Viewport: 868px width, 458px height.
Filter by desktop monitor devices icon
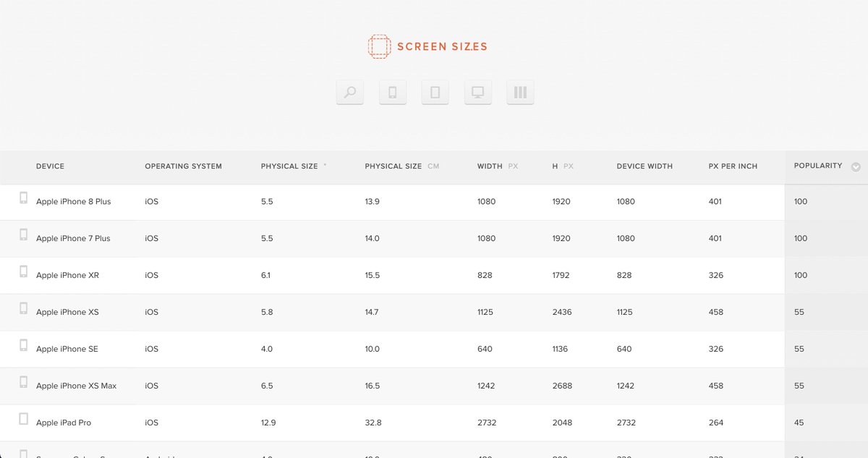478,92
